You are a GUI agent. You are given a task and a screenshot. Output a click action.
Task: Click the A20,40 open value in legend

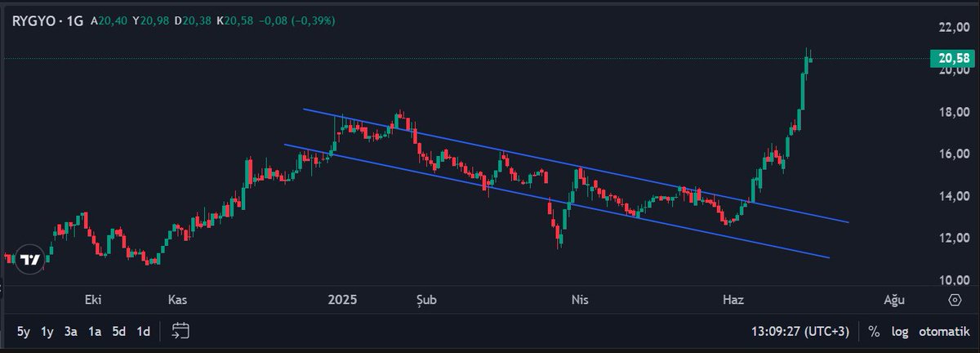(109, 20)
